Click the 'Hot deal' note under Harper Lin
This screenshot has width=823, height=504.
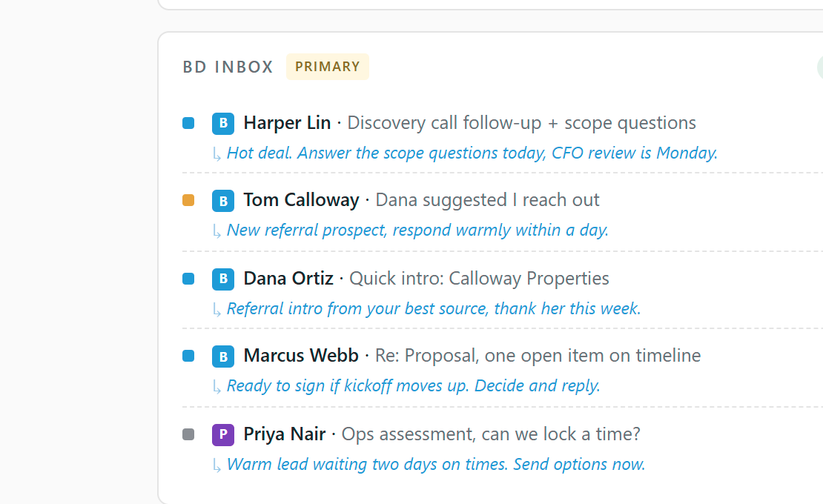(472, 153)
